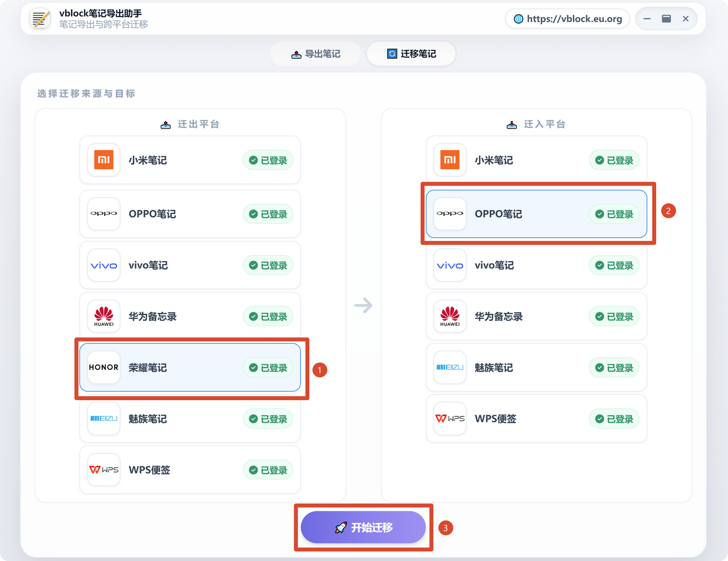Click the 选择迁移来源与目标 heading
The height and width of the screenshot is (561, 728).
tap(86, 94)
